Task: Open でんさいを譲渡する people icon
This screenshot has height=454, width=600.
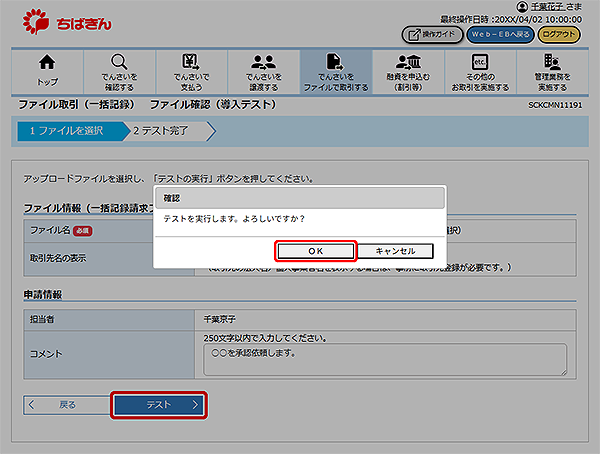Action: [x=263, y=70]
